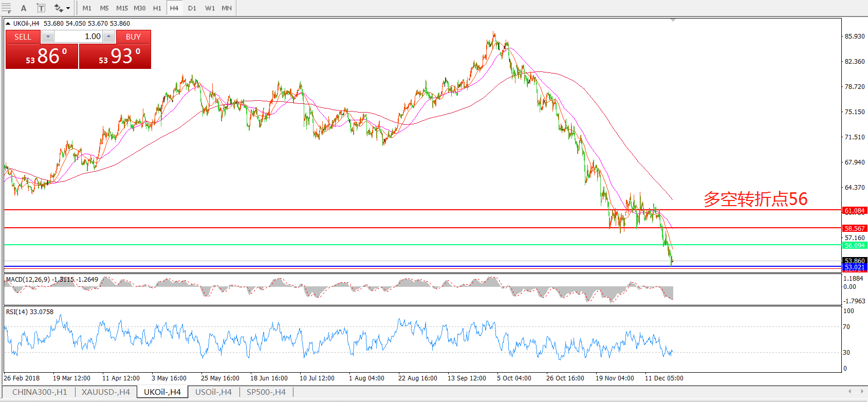This screenshot has height=402, width=868.
Task: Switch to M15 timeframe
Action: (x=122, y=8)
